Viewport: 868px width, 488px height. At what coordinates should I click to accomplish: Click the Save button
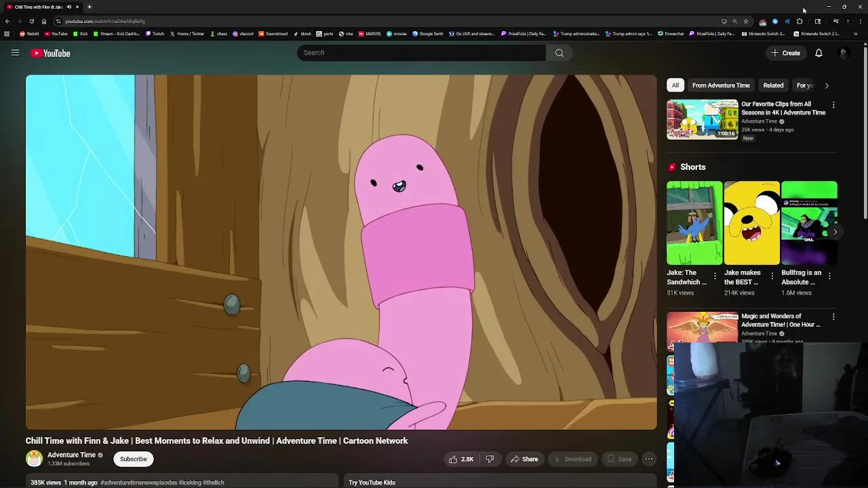[618, 459]
